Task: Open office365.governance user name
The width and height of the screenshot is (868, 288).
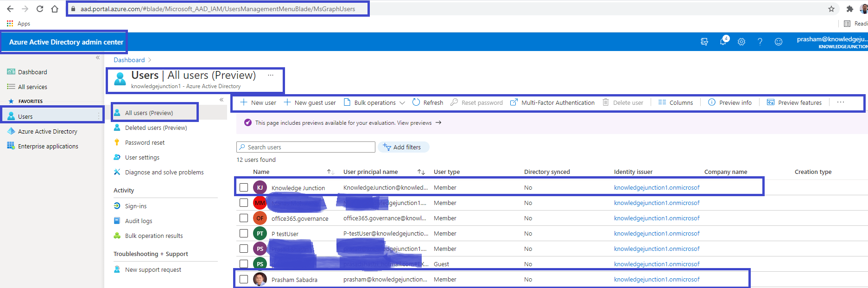Action: click(x=300, y=218)
